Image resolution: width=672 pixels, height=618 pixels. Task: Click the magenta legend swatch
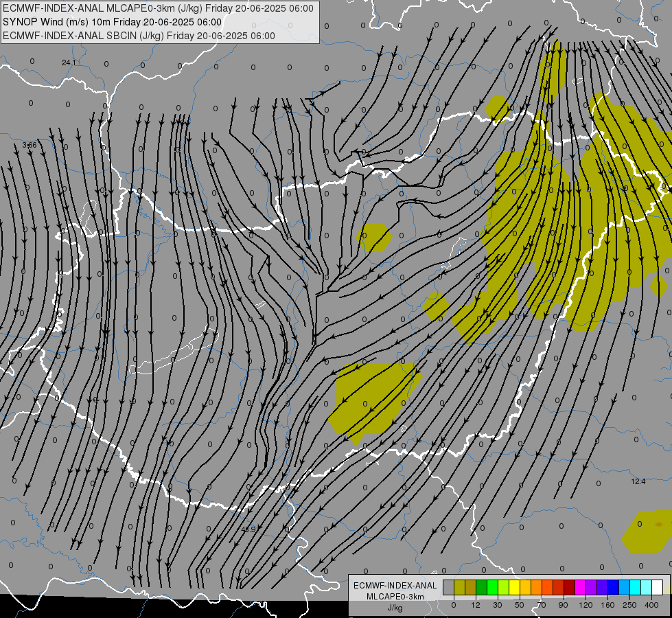point(580,587)
